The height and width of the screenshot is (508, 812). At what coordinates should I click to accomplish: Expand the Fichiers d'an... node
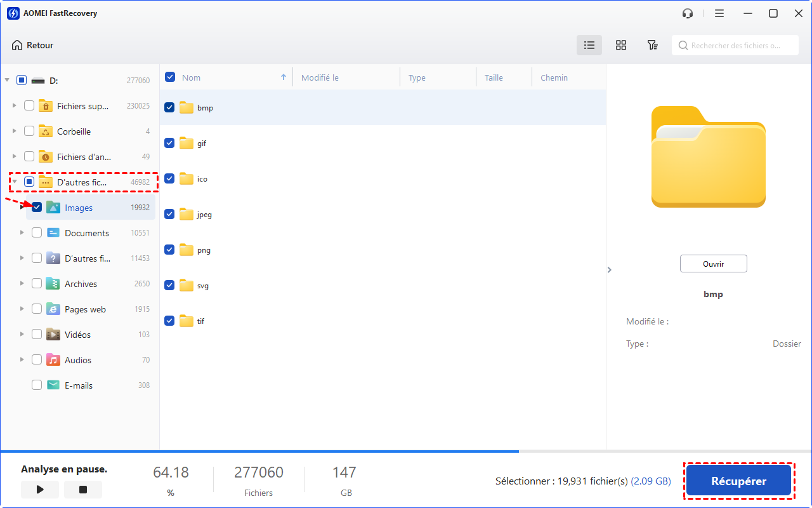[14, 156]
